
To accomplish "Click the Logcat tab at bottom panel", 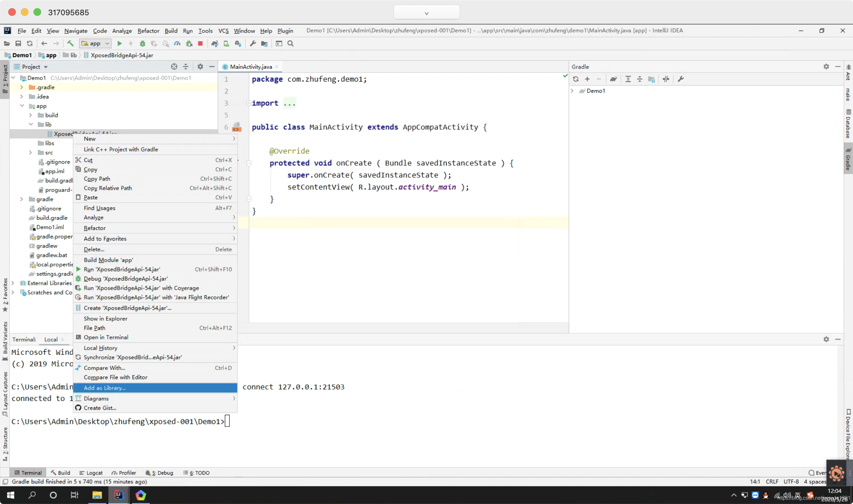I will (x=94, y=473).
